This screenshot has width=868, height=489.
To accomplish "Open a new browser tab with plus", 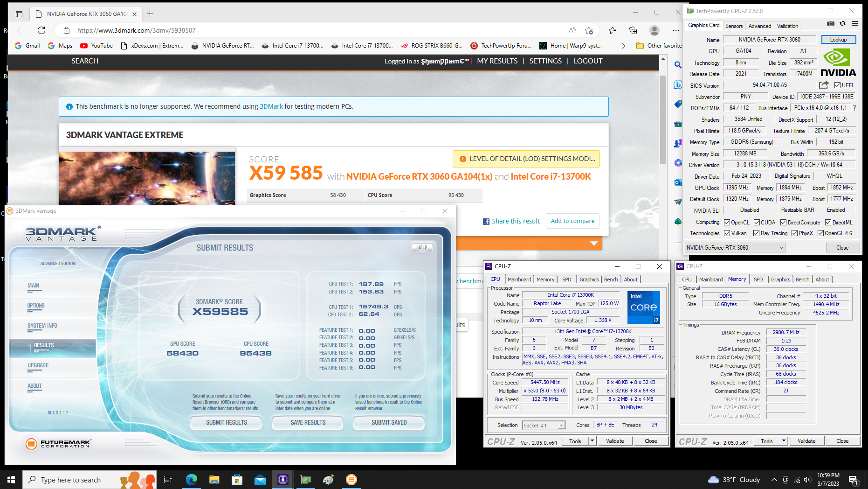I will click(150, 14).
